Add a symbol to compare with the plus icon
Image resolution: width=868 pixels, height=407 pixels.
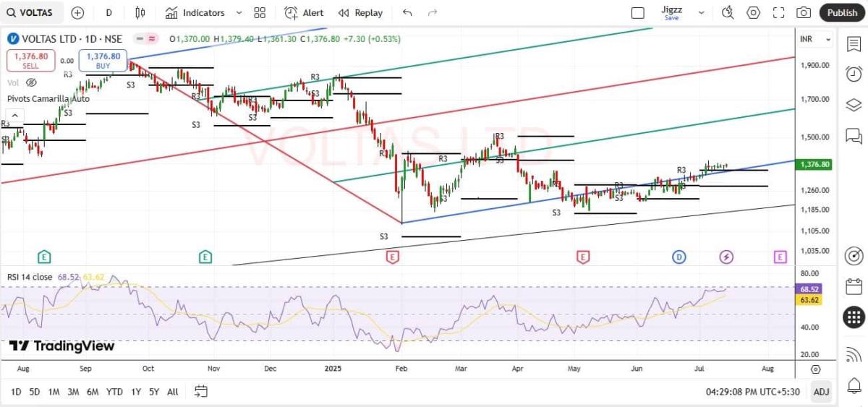coord(77,12)
